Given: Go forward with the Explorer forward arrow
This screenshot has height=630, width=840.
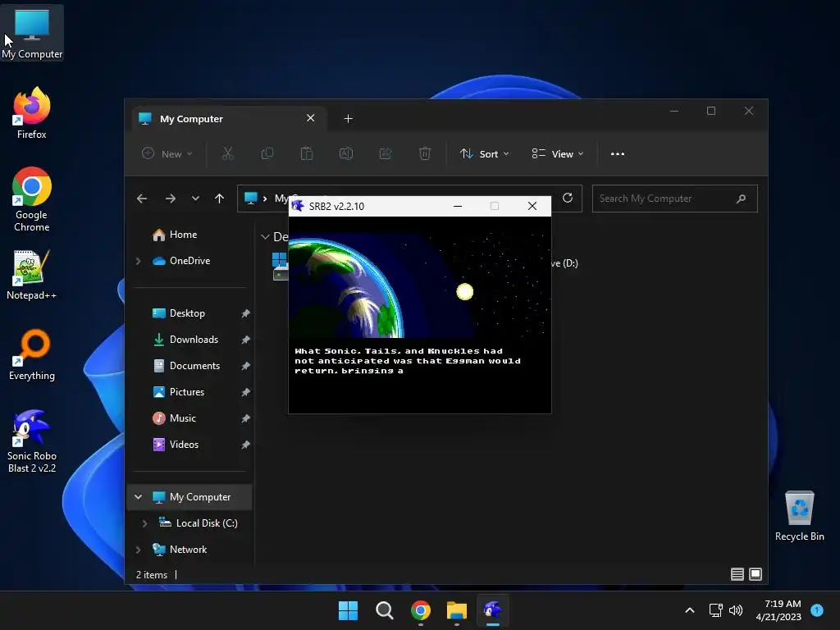Looking at the screenshot, I should click(171, 199).
